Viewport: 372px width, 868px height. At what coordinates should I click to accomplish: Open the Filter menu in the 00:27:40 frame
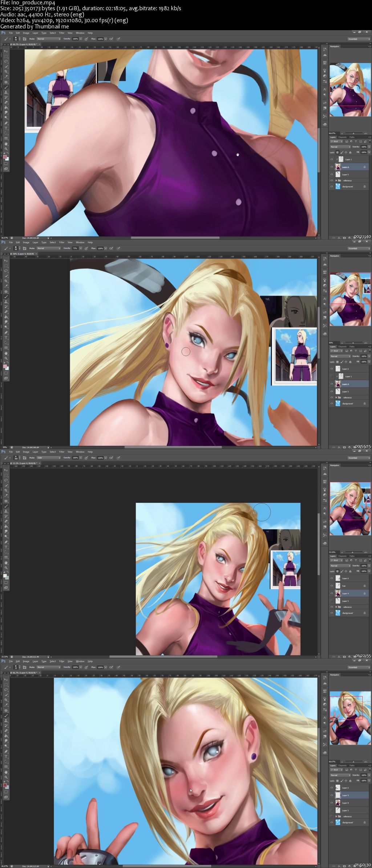(x=62, y=33)
